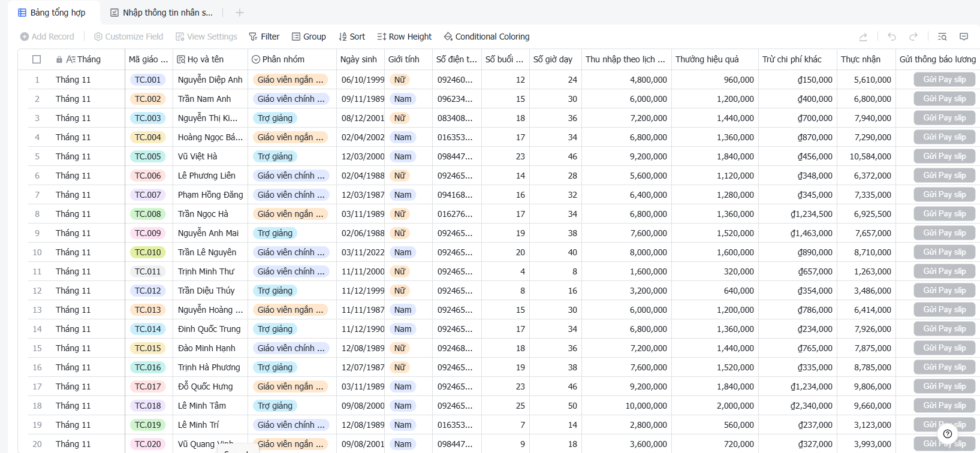This screenshot has height=453, width=980.
Task: Click Gửi Pay slip button for TC.018
Action: [x=945, y=406]
